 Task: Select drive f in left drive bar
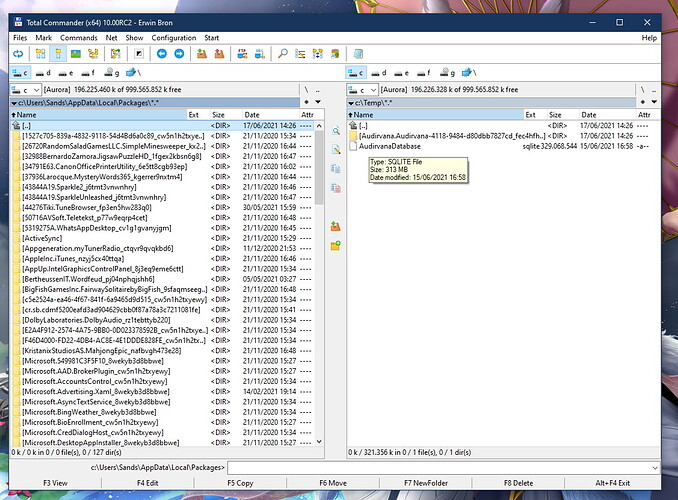pos(88,73)
